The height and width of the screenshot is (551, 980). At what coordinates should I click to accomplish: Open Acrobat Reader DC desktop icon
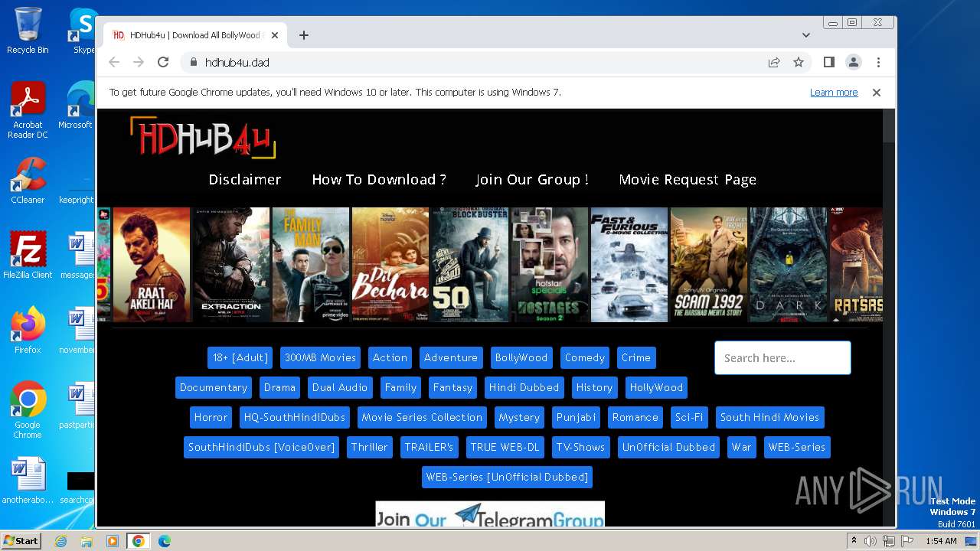point(28,111)
